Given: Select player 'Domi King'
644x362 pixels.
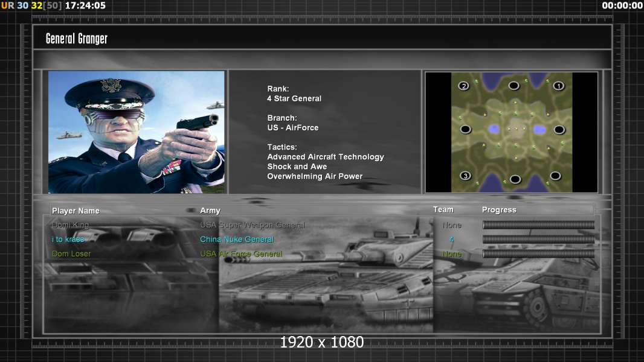Looking at the screenshot, I should pyautogui.click(x=70, y=225).
